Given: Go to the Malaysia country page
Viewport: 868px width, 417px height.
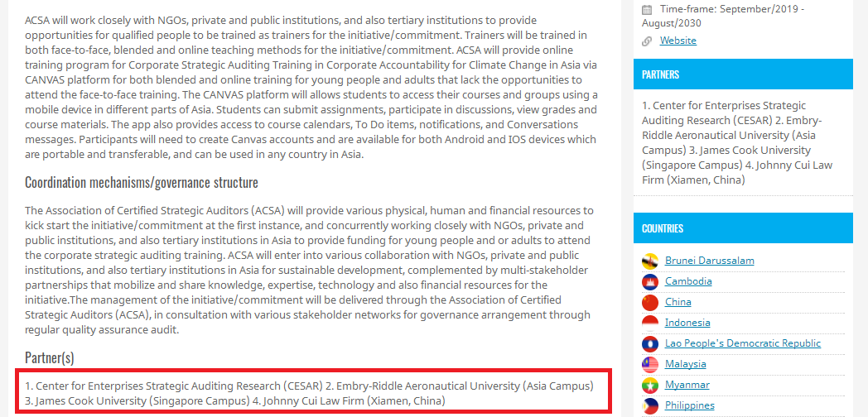Looking at the screenshot, I should [x=685, y=364].
